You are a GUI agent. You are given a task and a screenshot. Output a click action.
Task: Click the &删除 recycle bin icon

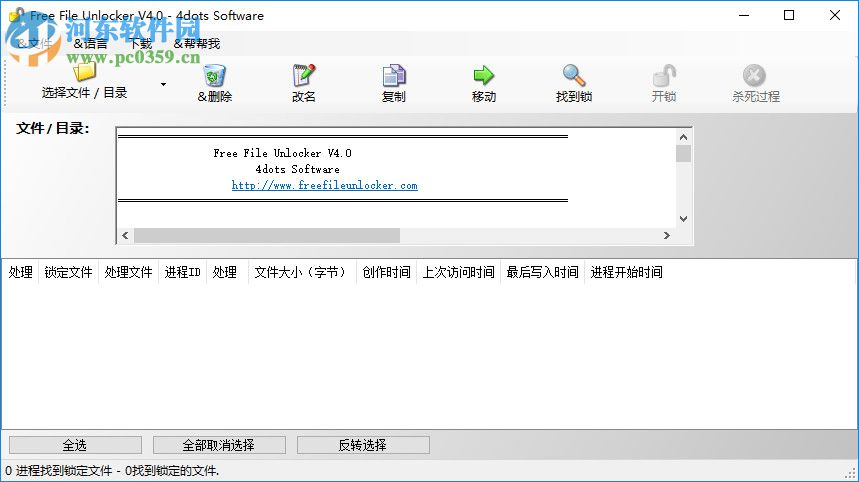pyautogui.click(x=214, y=75)
